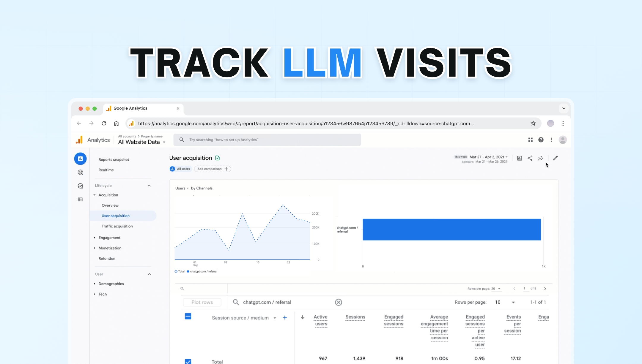Click the browser home icon
The width and height of the screenshot is (642, 364).
coord(116,124)
